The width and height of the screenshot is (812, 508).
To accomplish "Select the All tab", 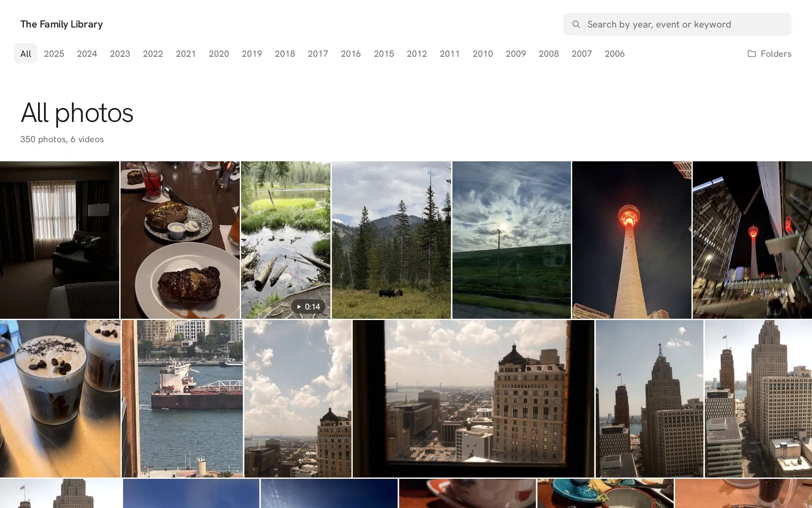I will pos(26,54).
